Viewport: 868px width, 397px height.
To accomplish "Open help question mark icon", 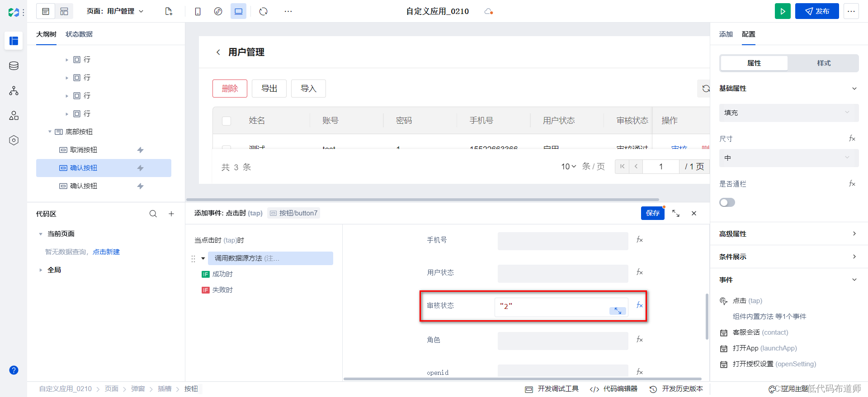I will [14, 370].
